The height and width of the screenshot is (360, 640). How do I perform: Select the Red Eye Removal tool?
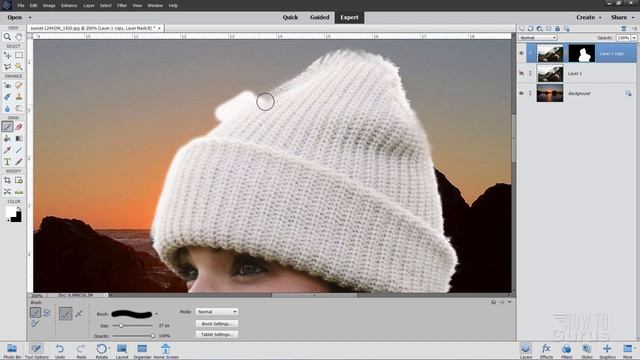7,85
